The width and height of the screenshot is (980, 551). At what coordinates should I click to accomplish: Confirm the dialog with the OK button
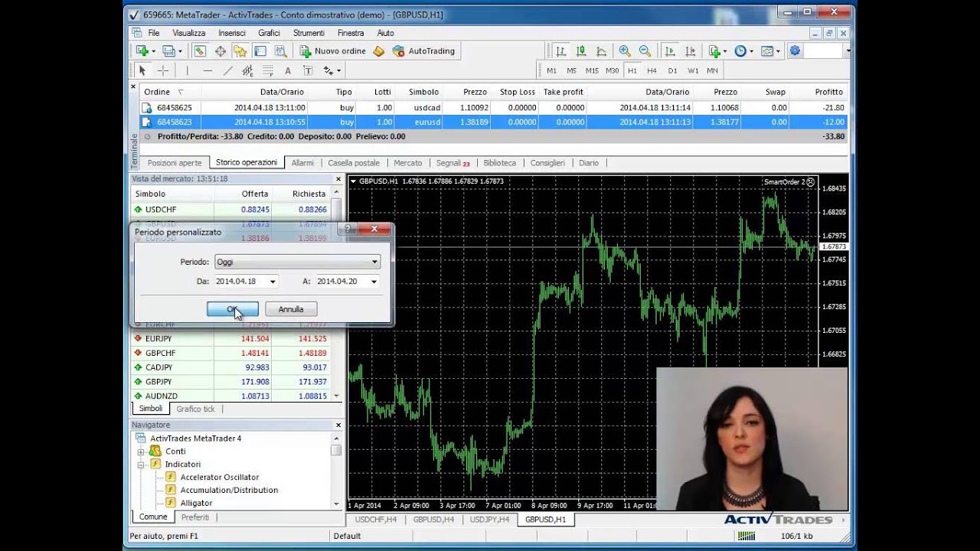(232, 309)
